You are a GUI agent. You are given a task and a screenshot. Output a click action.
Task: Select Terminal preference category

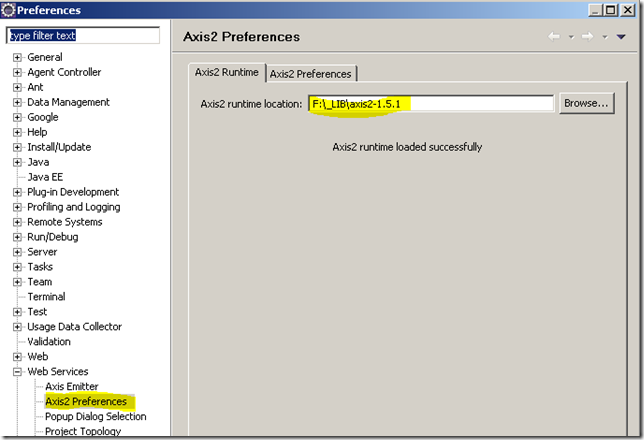(x=46, y=297)
